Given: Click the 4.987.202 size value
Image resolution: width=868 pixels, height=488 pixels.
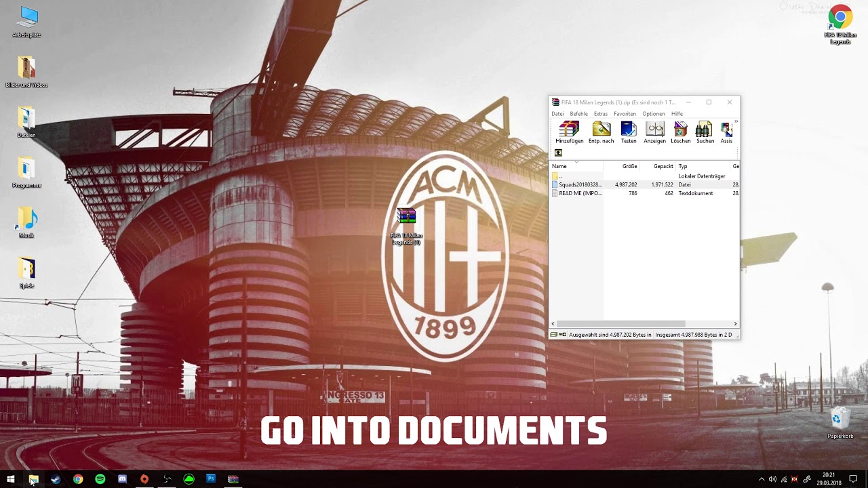Looking at the screenshot, I should pyautogui.click(x=626, y=184).
